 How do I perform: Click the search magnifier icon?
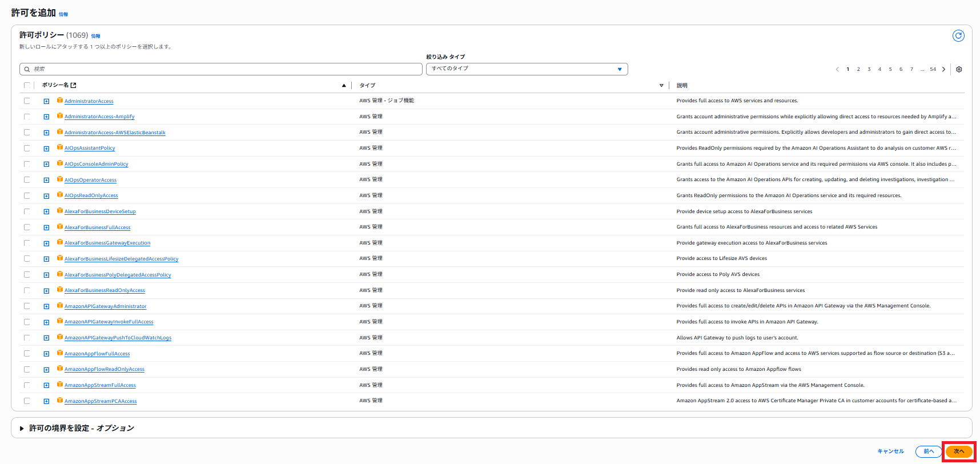pyautogui.click(x=27, y=69)
